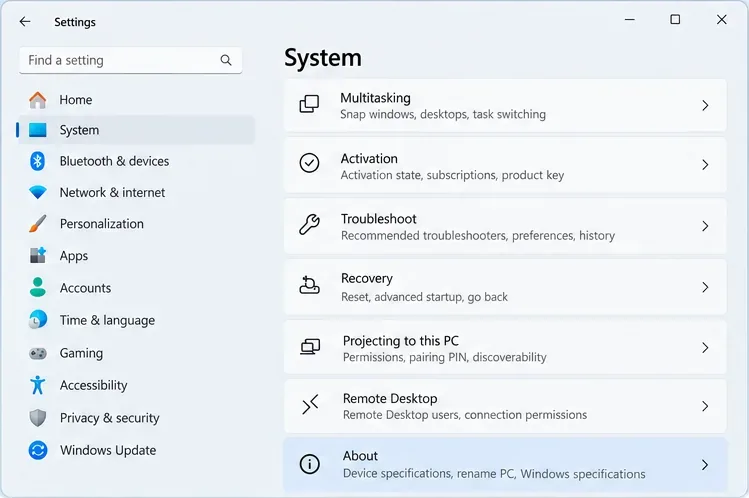Click 'Reset, advanced startup, go back' text

point(424,297)
